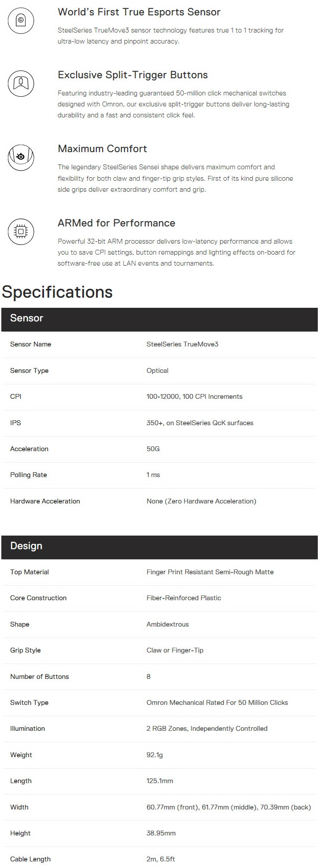Image resolution: width=320 pixels, height=868 pixels.
Task: Select the Weight value 92.1g
Action: coord(154,755)
